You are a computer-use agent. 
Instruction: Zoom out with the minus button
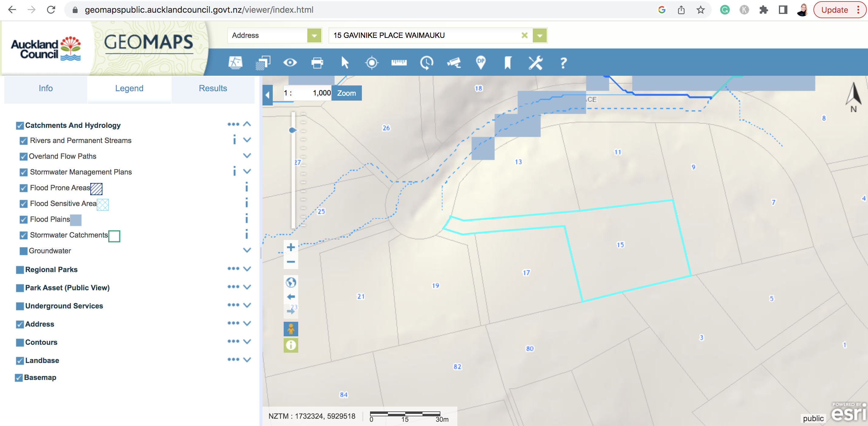(x=291, y=262)
